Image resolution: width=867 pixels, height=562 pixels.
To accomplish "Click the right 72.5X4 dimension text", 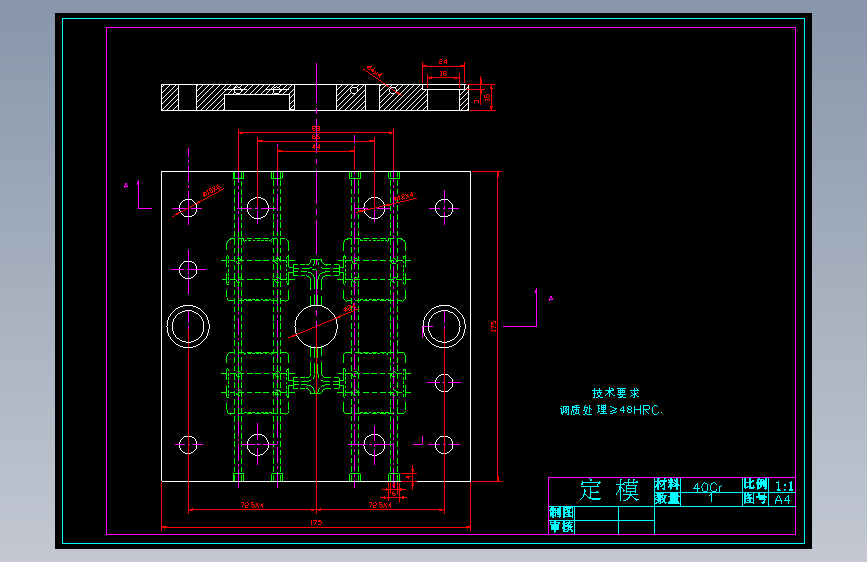I will click(380, 505).
